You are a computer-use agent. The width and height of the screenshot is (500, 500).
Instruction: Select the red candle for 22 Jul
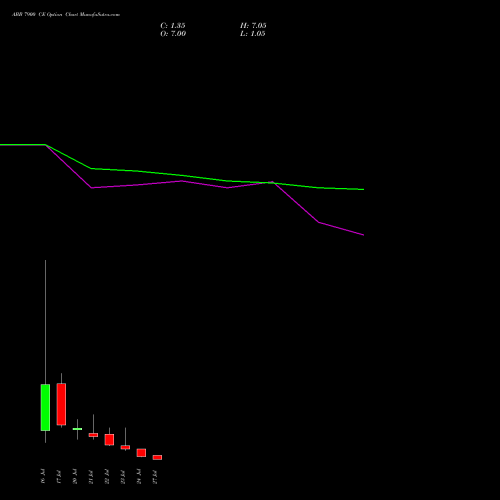tap(109, 440)
